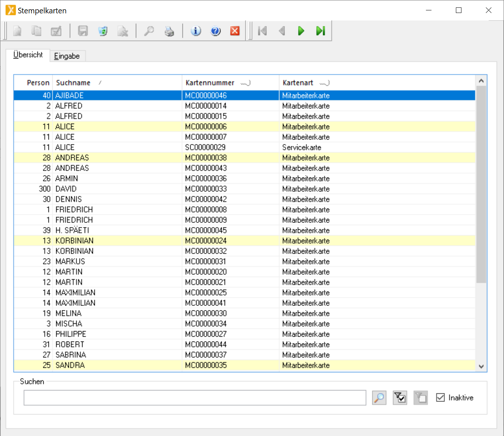Click the red X close icon in toolbar

coord(235,31)
